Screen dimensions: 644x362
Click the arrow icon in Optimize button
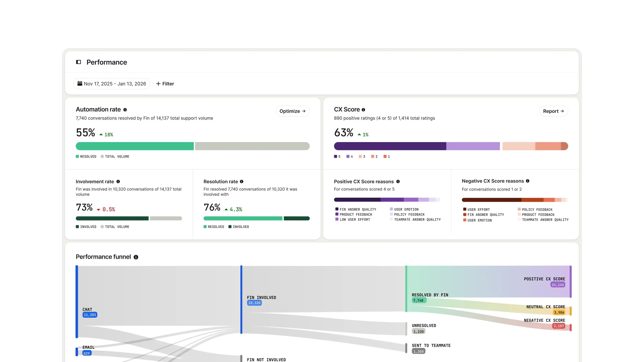304,111
